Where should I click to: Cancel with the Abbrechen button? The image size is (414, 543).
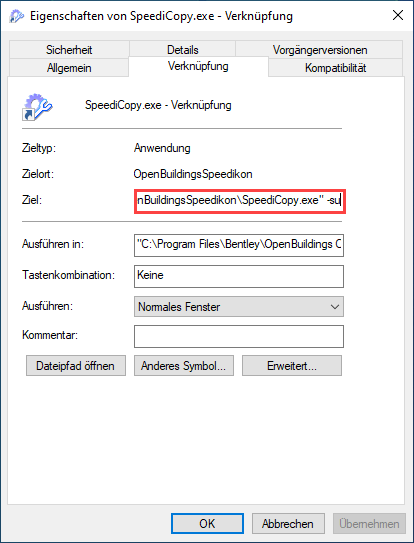pos(288,523)
